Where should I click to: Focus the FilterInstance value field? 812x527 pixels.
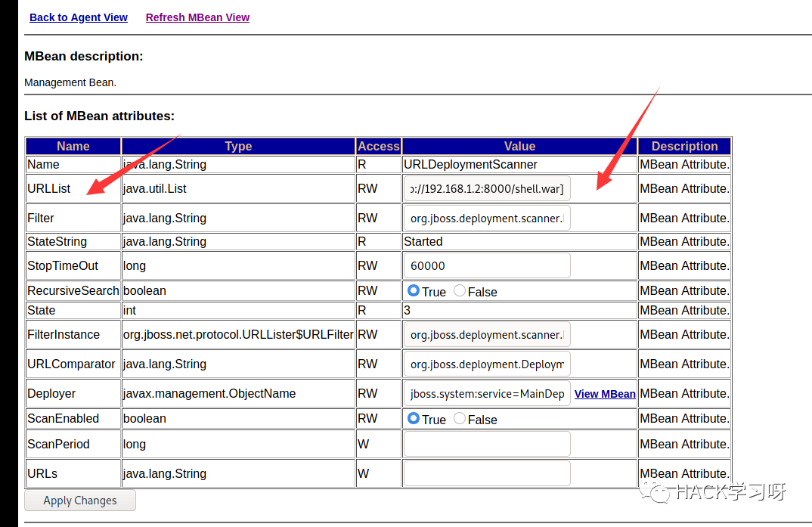(487, 334)
